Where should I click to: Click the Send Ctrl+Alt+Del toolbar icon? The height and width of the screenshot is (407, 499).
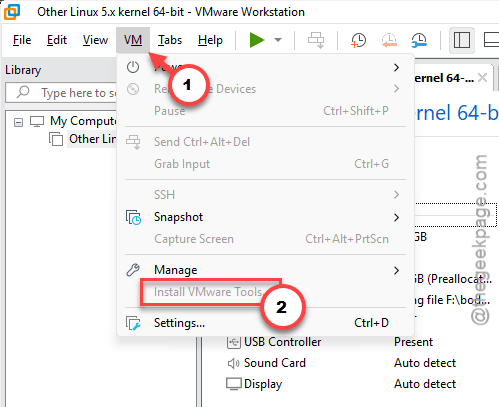(316, 40)
